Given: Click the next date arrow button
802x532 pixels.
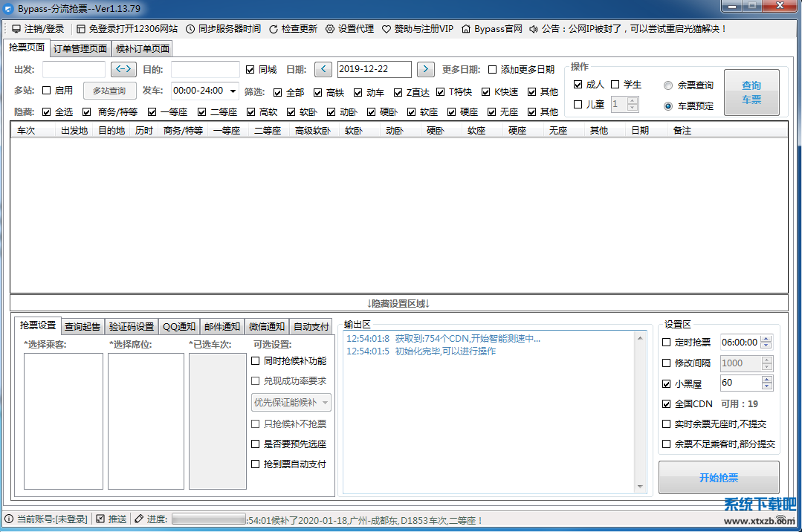Looking at the screenshot, I should pyautogui.click(x=424, y=68).
